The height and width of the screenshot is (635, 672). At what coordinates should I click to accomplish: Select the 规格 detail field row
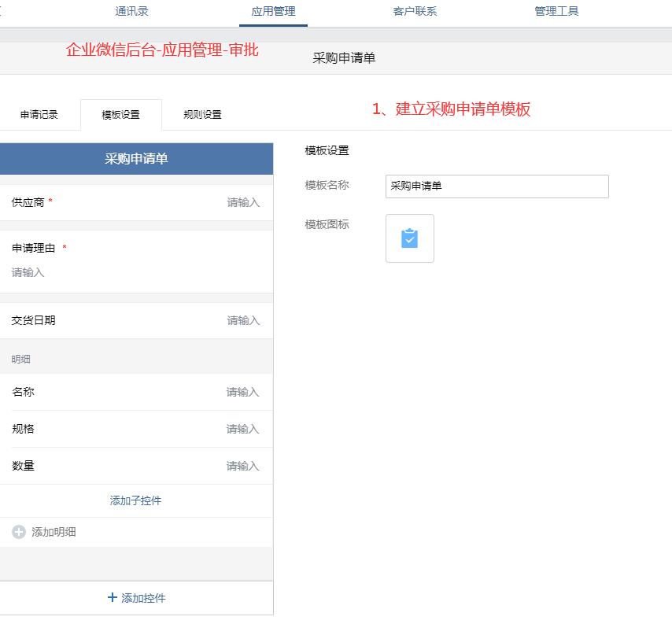click(x=137, y=429)
